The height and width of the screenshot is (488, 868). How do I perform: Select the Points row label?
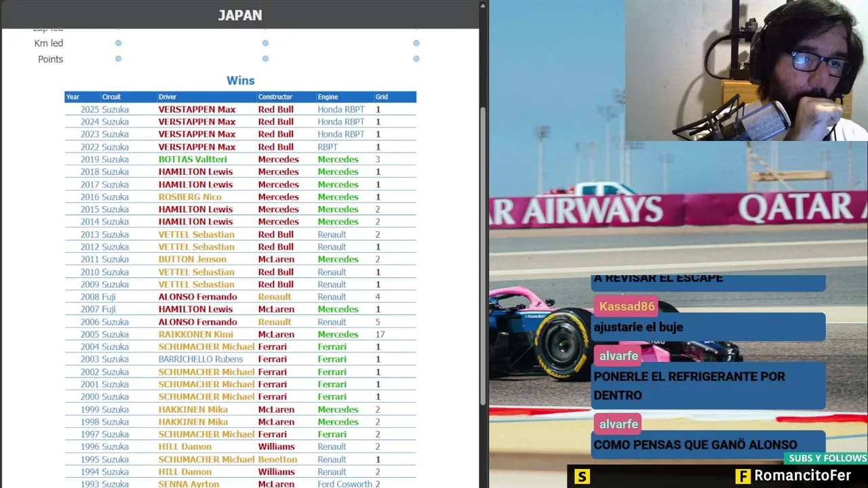(x=50, y=59)
